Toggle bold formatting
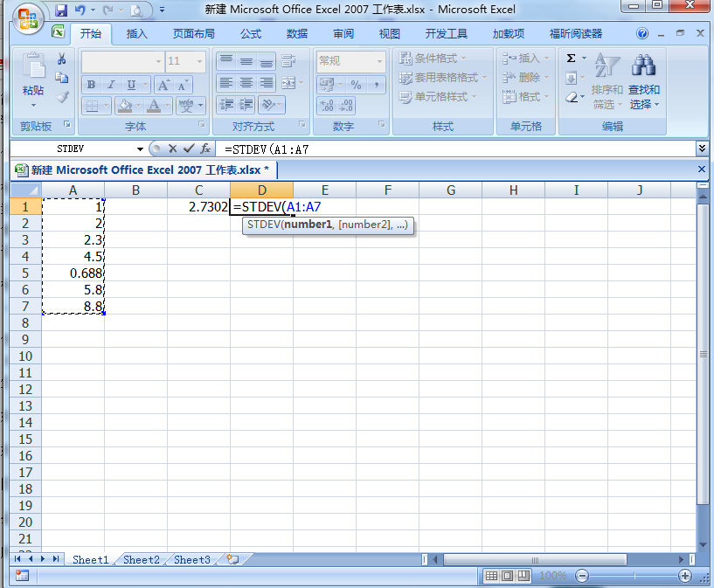 [91, 85]
